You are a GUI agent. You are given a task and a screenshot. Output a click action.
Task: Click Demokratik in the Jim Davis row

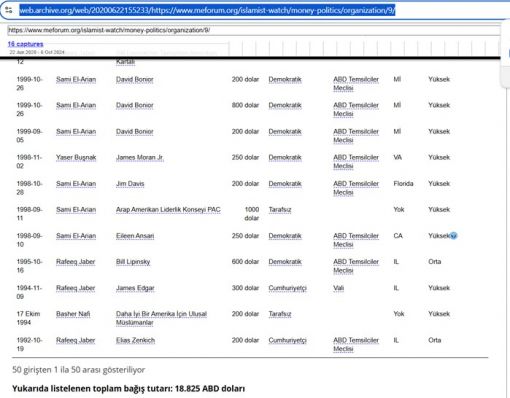coord(285,184)
